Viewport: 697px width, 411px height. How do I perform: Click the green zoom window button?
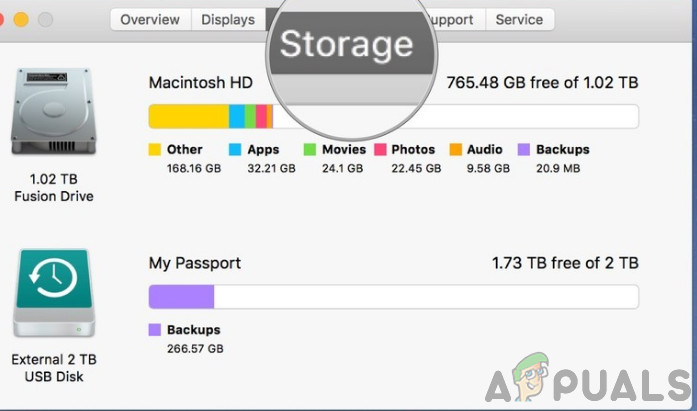[70, 20]
